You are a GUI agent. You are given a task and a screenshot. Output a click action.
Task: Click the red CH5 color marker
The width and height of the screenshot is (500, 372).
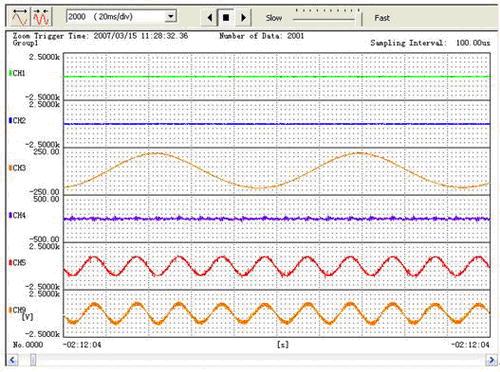coord(10,263)
